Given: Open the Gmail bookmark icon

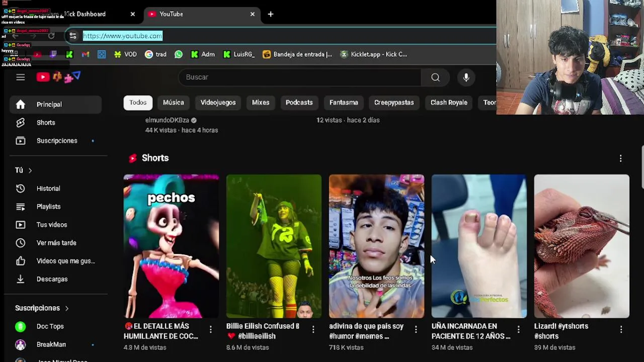Looking at the screenshot, I should (x=86, y=54).
